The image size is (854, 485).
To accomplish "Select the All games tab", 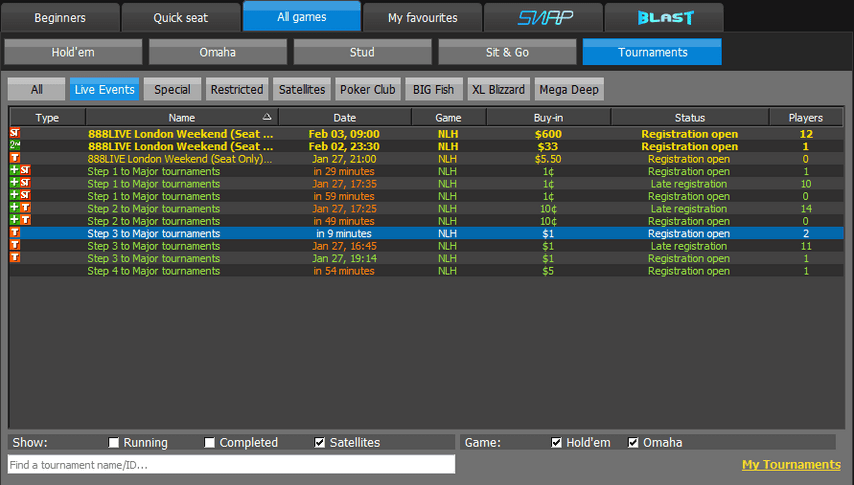I will [302, 16].
